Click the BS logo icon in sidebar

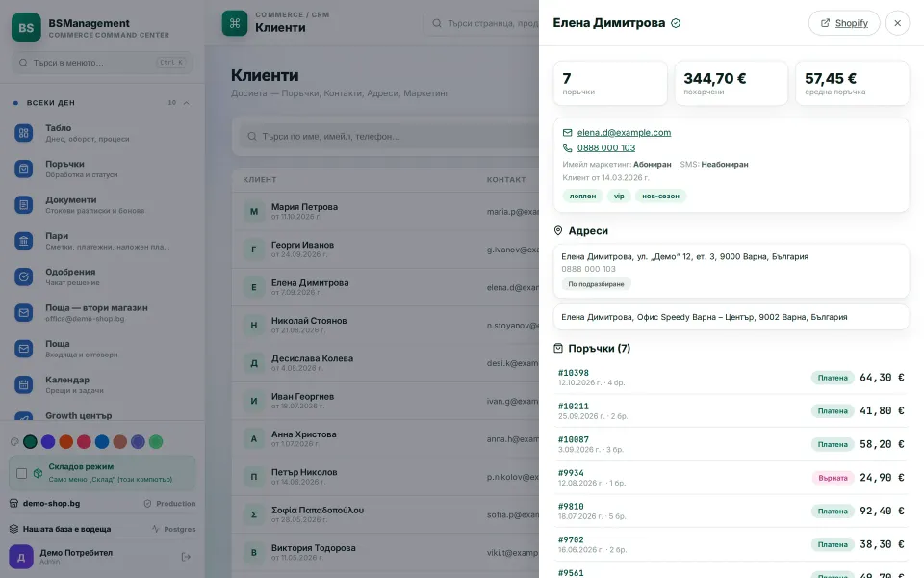click(x=26, y=27)
